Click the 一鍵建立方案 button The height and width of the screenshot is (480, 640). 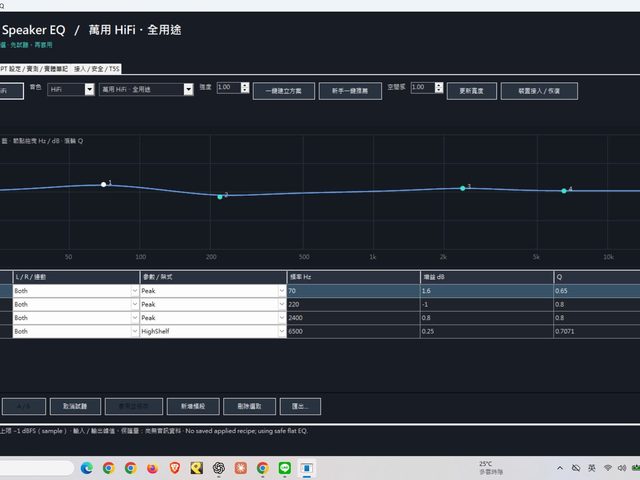tap(284, 91)
